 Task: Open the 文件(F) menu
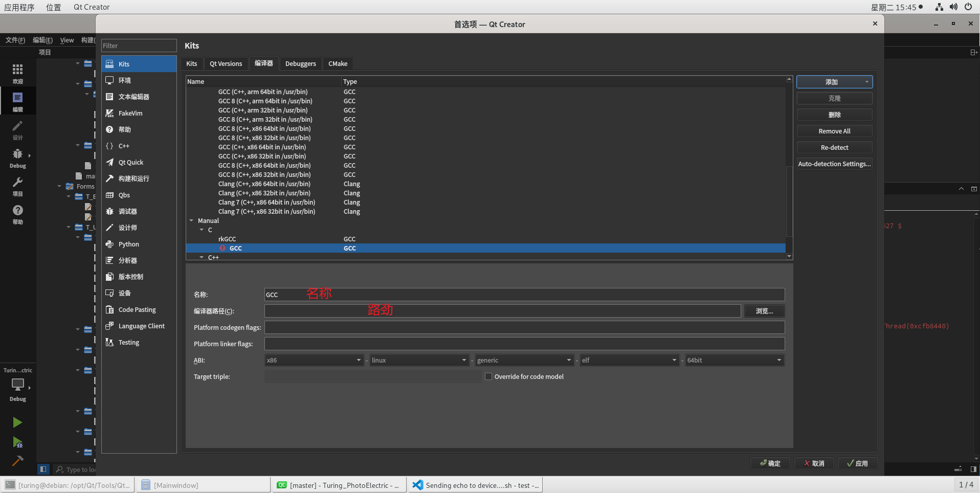(15, 40)
